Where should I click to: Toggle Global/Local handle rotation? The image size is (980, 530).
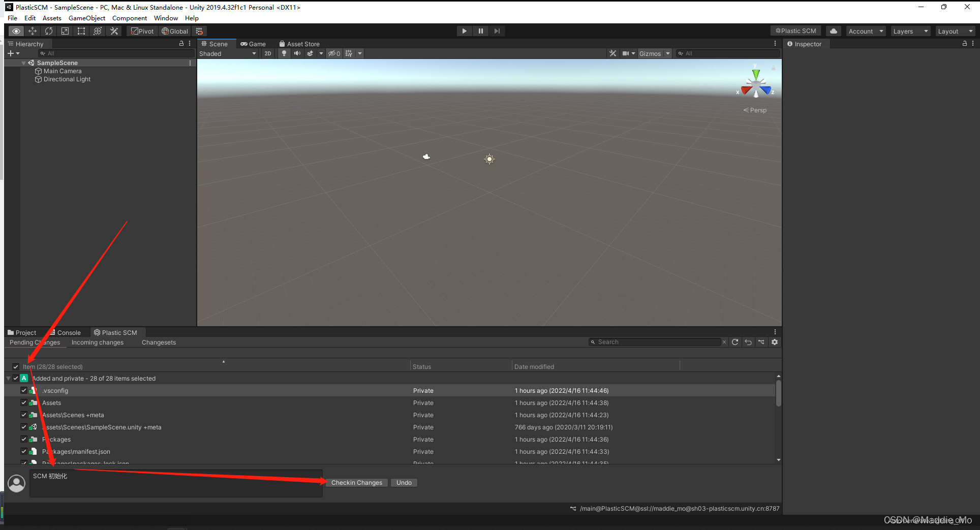(175, 31)
